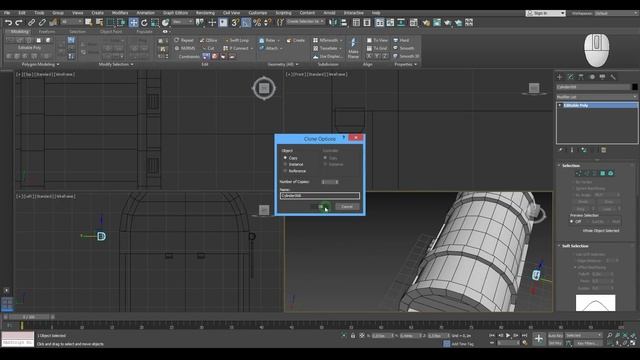Click the Play Animation button
This screenshot has width=640, height=360.
pyautogui.click(x=508, y=336)
